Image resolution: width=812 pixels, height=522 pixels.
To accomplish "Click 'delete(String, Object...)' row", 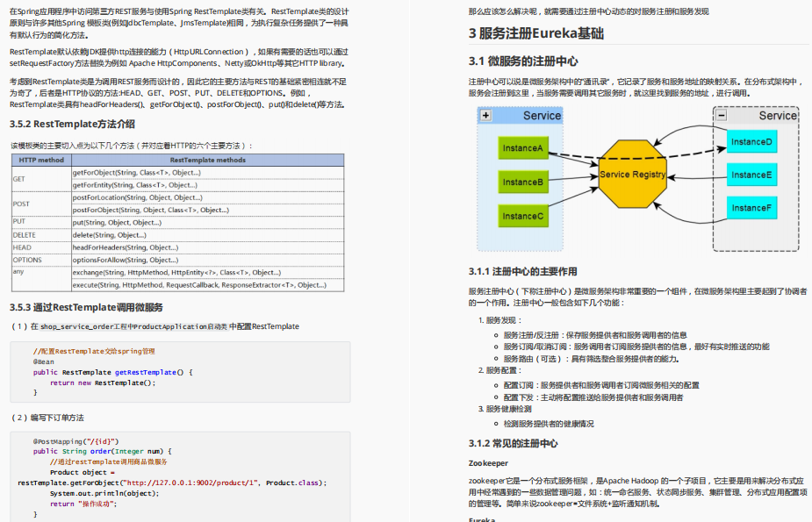I will [208, 235].
